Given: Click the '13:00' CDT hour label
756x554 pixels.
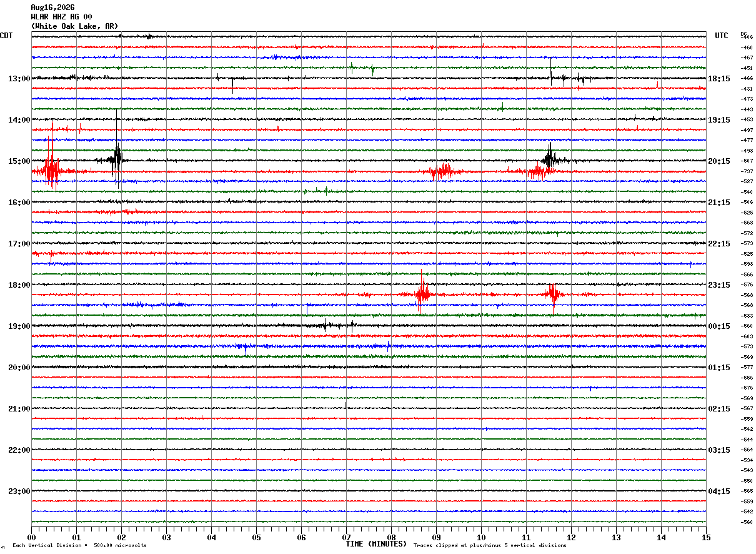Looking at the screenshot, I should 19,79.
